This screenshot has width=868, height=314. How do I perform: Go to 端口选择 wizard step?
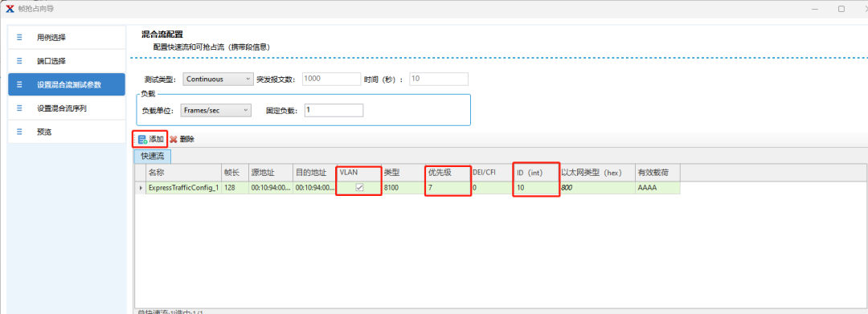point(67,61)
